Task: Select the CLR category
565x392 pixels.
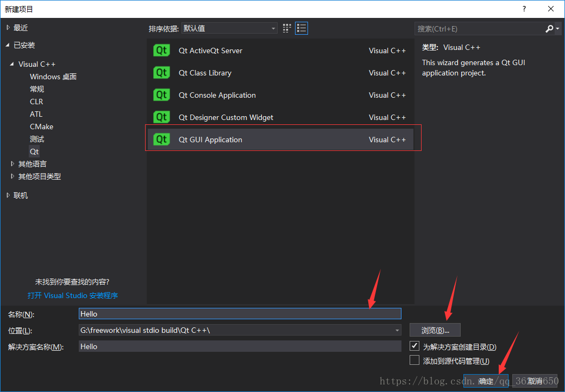Action: (36, 102)
